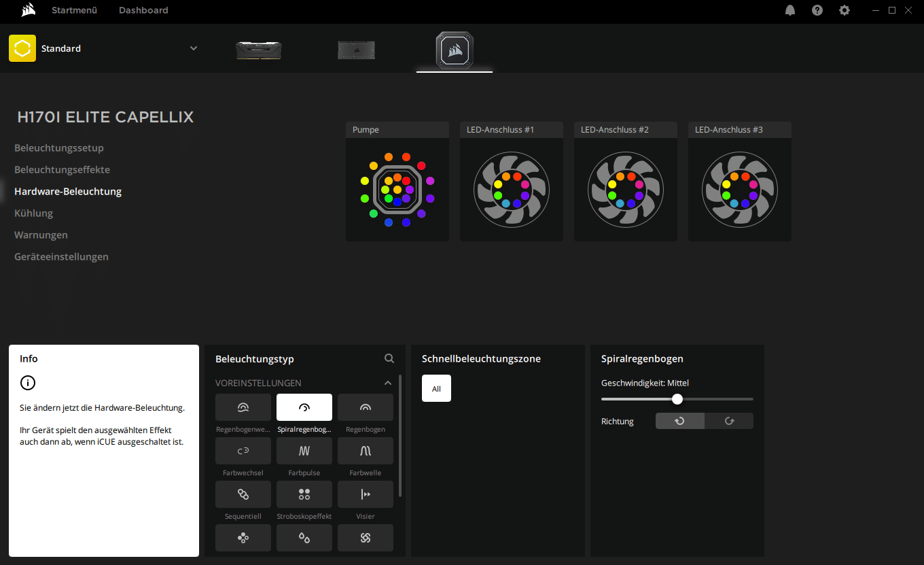
Task: Choose the Sequentiell lighting effect
Action: (243, 494)
